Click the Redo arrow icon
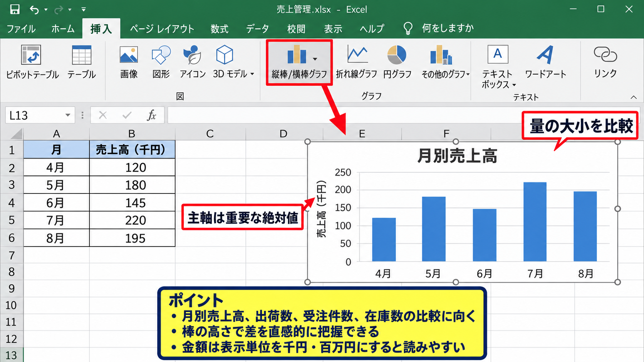This screenshot has height=362, width=644. (58, 10)
